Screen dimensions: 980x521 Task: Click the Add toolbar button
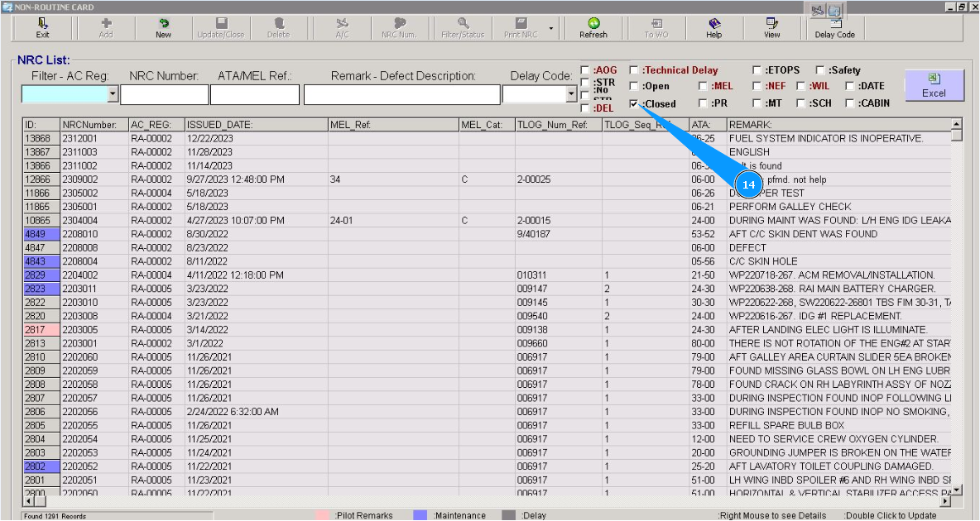click(106, 28)
